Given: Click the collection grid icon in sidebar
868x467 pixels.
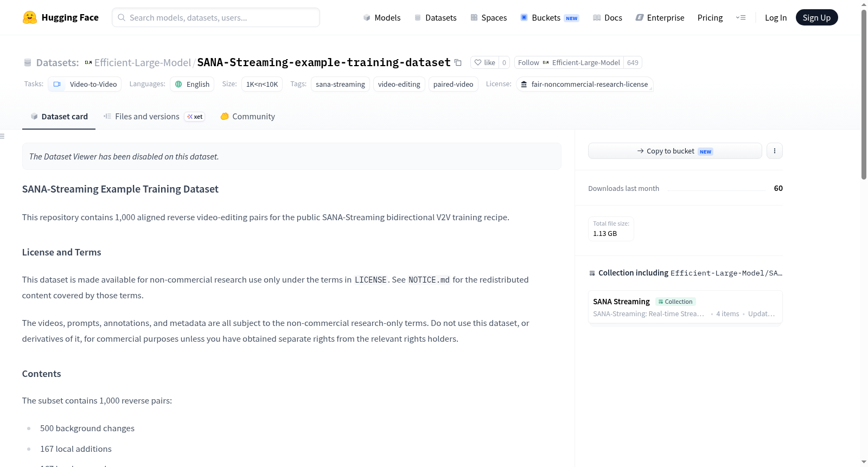Looking at the screenshot, I should click(x=592, y=273).
